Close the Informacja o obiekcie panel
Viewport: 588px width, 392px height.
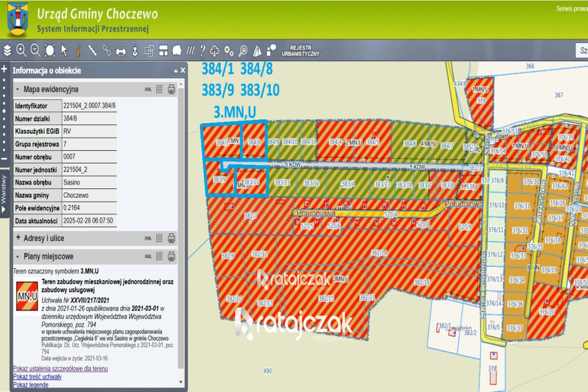[x=183, y=71]
